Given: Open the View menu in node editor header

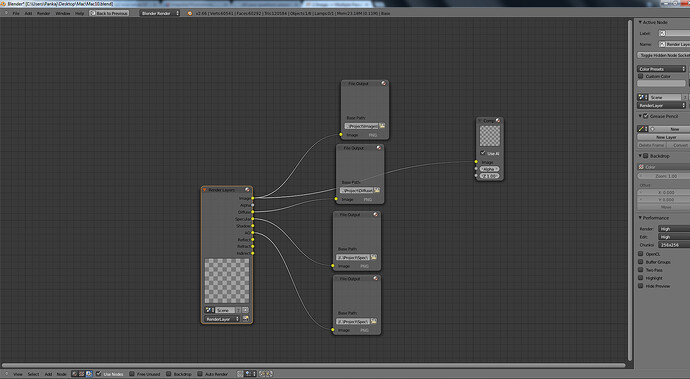Looking at the screenshot, I should click(18, 374).
